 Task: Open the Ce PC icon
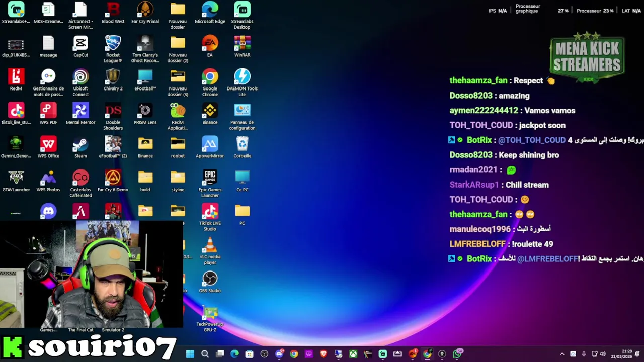pos(242,182)
